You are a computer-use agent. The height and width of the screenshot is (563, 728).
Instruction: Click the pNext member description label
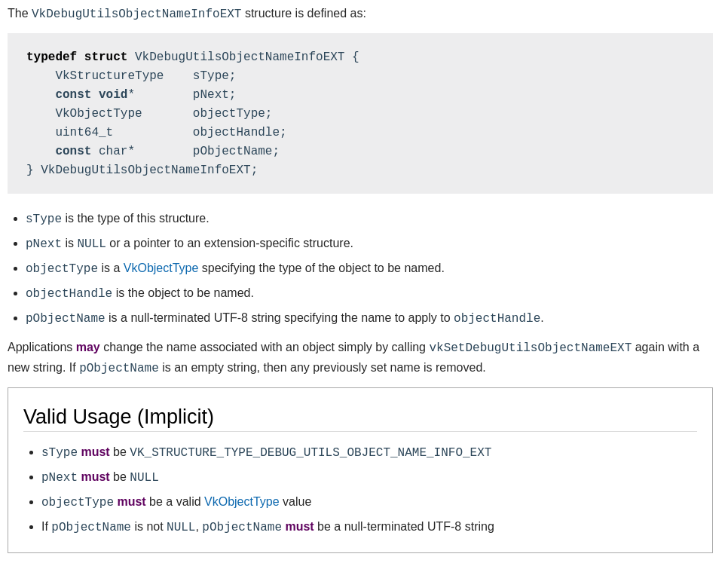(x=43, y=243)
